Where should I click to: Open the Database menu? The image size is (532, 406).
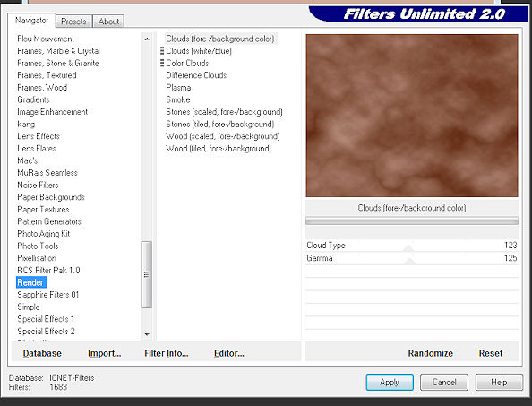(42, 353)
